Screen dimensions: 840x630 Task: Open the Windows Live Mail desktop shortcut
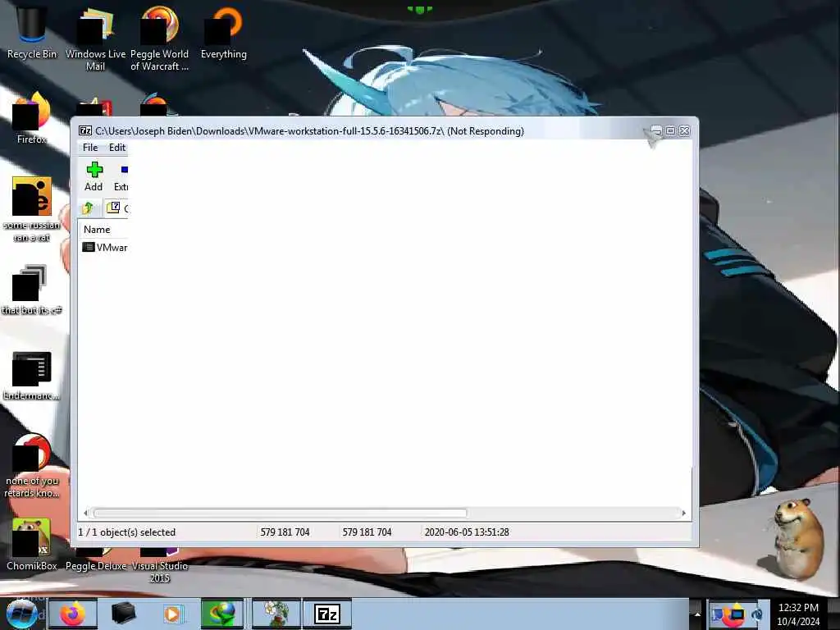[95, 39]
